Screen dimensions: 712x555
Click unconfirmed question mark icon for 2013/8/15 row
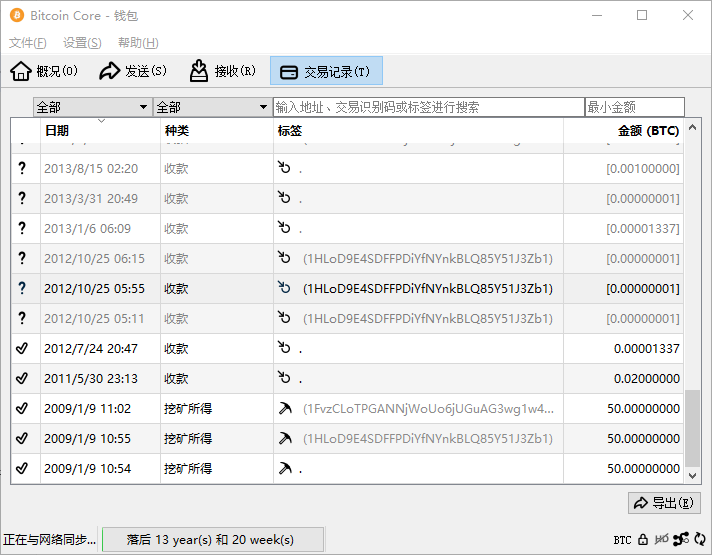[x=22, y=169]
